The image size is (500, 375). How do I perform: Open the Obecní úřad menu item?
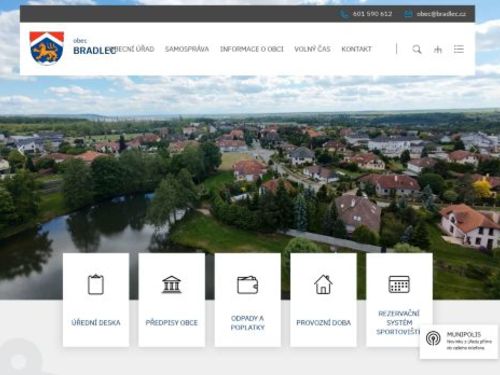[134, 49]
